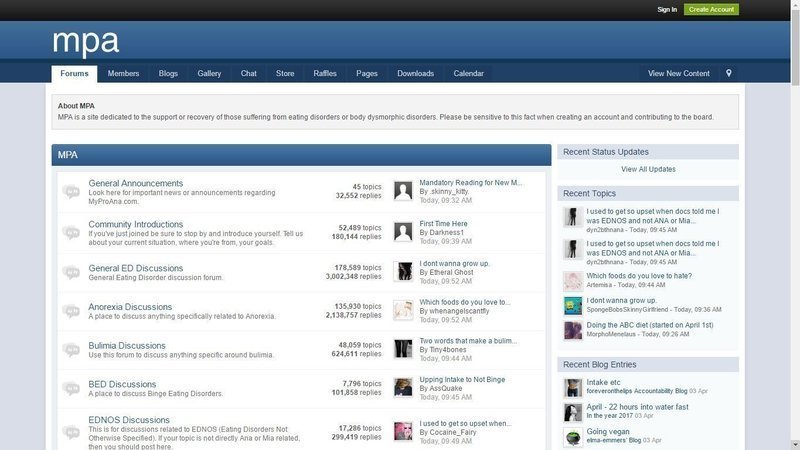Open avatar of Darkness1 last poster
Screen dimensions: 800x450
(403, 231)
